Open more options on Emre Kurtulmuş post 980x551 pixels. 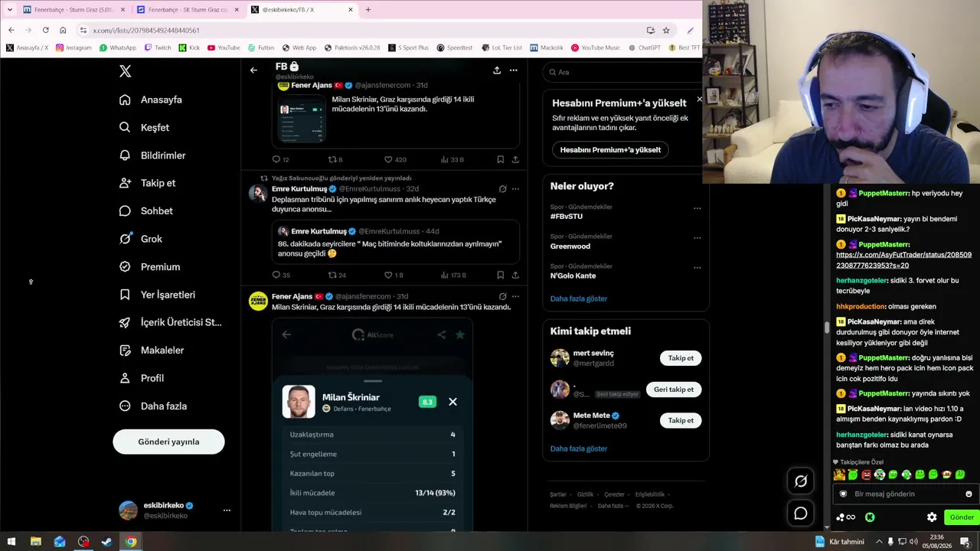515,189
